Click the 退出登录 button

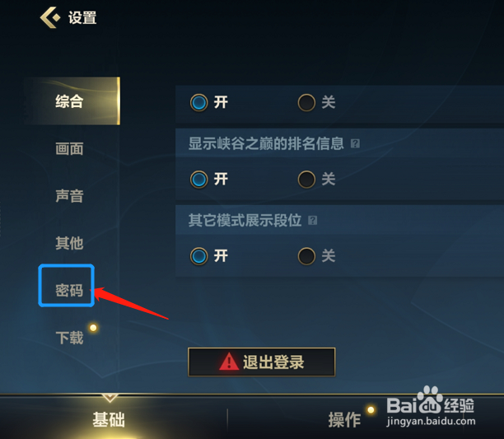tap(261, 362)
